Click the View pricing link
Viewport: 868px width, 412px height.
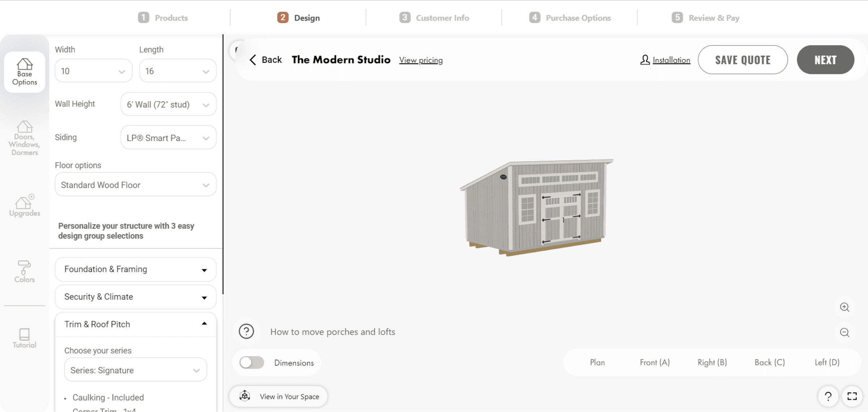[x=421, y=60]
